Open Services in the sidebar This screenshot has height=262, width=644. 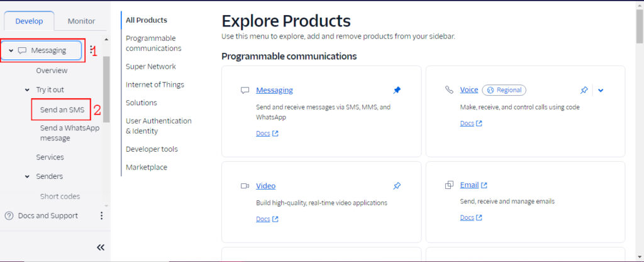click(x=50, y=157)
